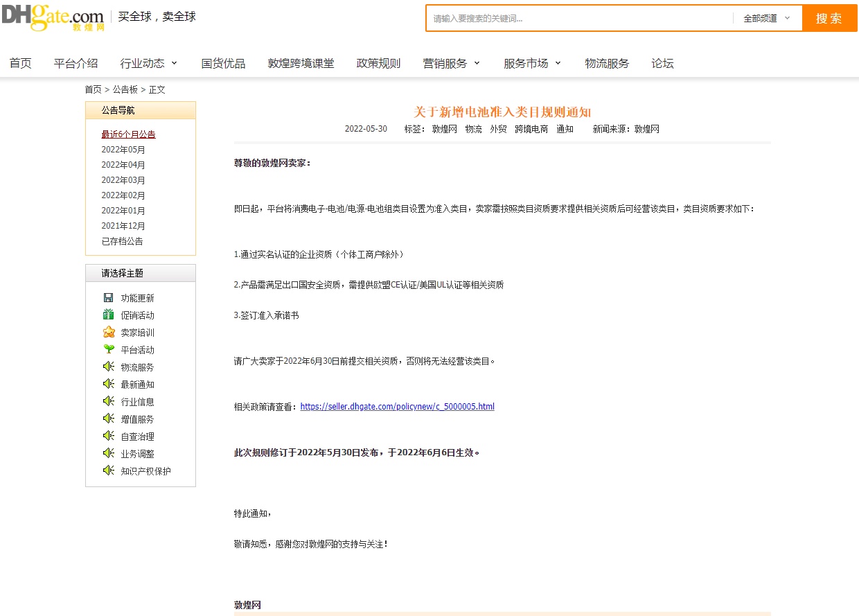Click the gift icon beside 促销活动
The width and height of the screenshot is (859, 616).
(109, 315)
